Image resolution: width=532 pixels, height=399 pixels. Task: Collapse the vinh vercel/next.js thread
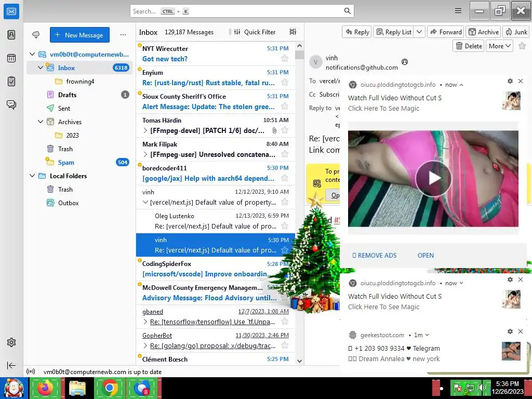coord(145,202)
